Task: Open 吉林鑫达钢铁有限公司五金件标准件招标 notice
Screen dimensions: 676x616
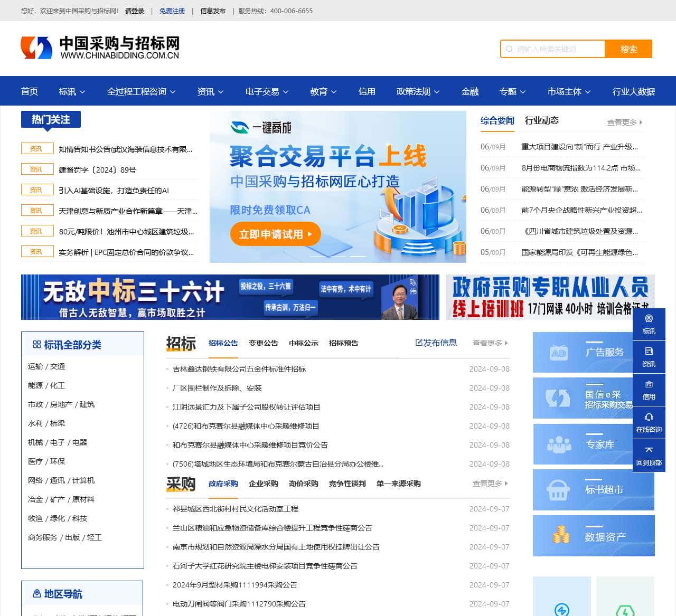Action: pyautogui.click(x=239, y=369)
